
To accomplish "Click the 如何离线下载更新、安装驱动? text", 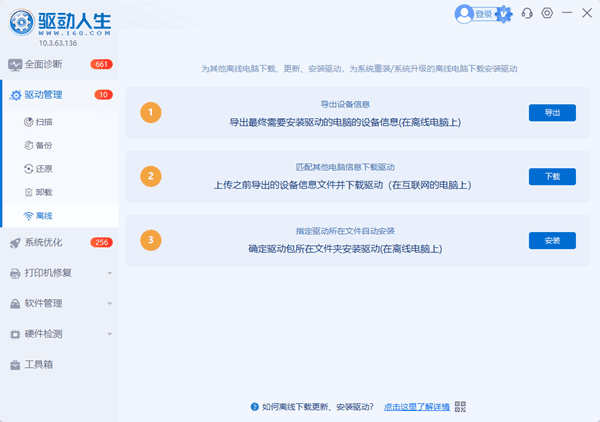I will pyautogui.click(x=318, y=407).
